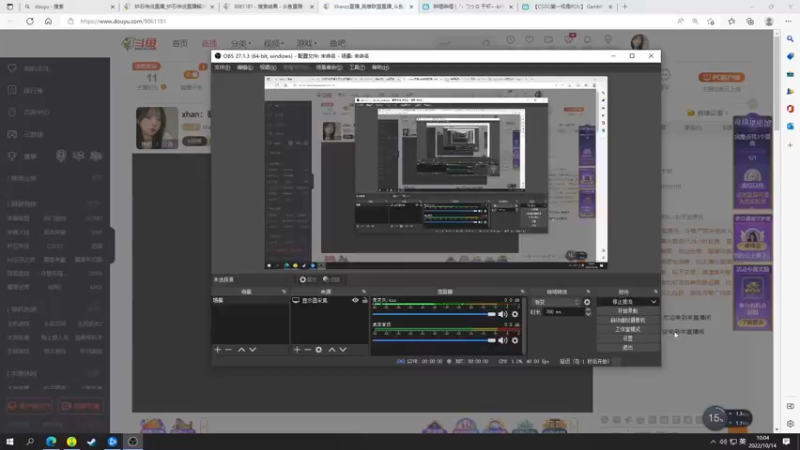Open scene transition properties gear
Viewport: 800px width, 450px height.
(587, 302)
